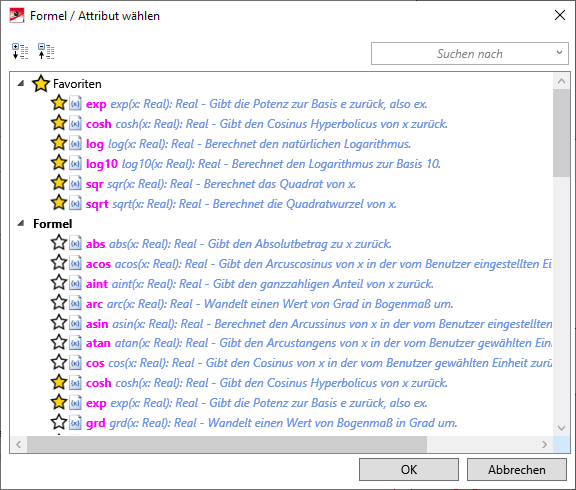Mark aint as favorite with its star
This screenshot has height=490, width=576.
click(59, 283)
